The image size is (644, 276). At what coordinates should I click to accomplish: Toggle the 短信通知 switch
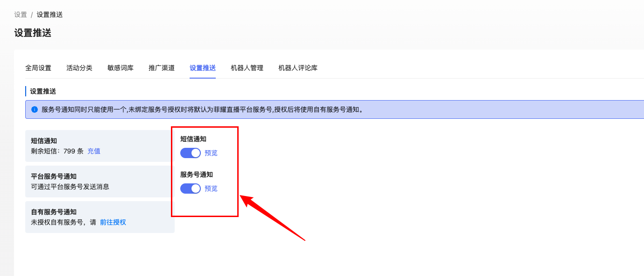190,153
